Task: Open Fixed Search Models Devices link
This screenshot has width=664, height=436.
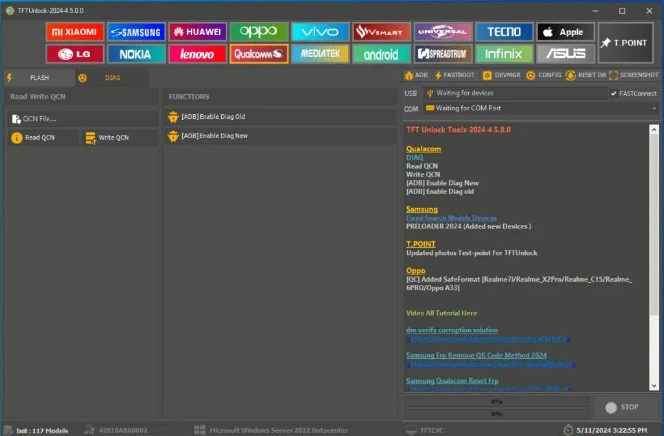Action: pos(451,218)
